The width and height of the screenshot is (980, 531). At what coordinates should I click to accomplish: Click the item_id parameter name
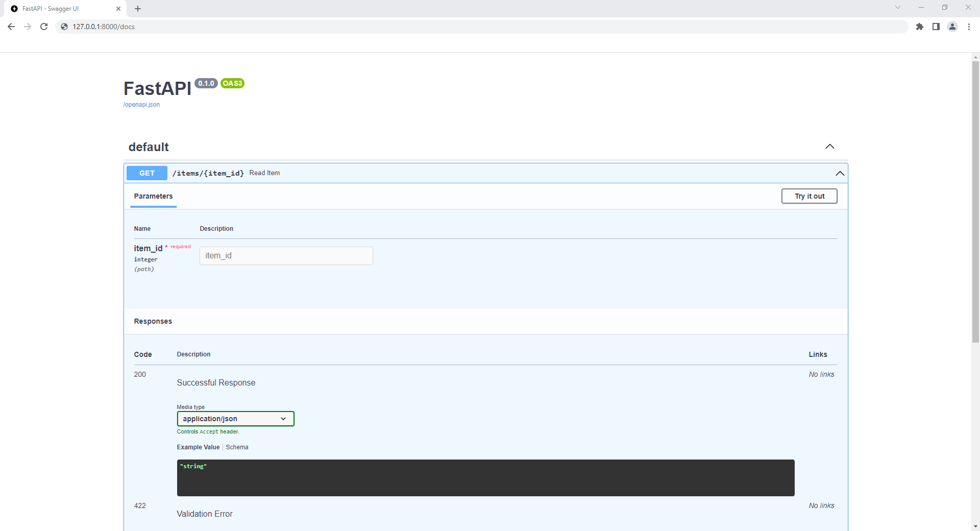coord(148,248)
